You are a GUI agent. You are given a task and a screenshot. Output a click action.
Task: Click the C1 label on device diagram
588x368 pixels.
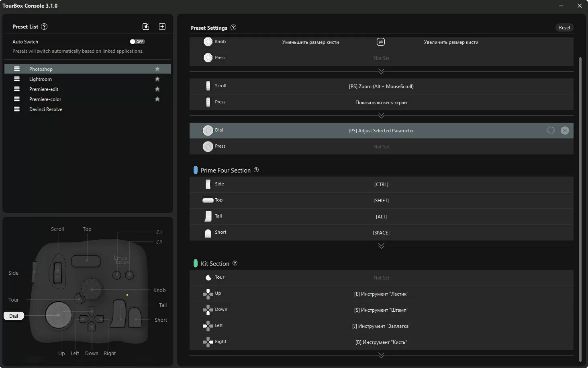[159, 232]
